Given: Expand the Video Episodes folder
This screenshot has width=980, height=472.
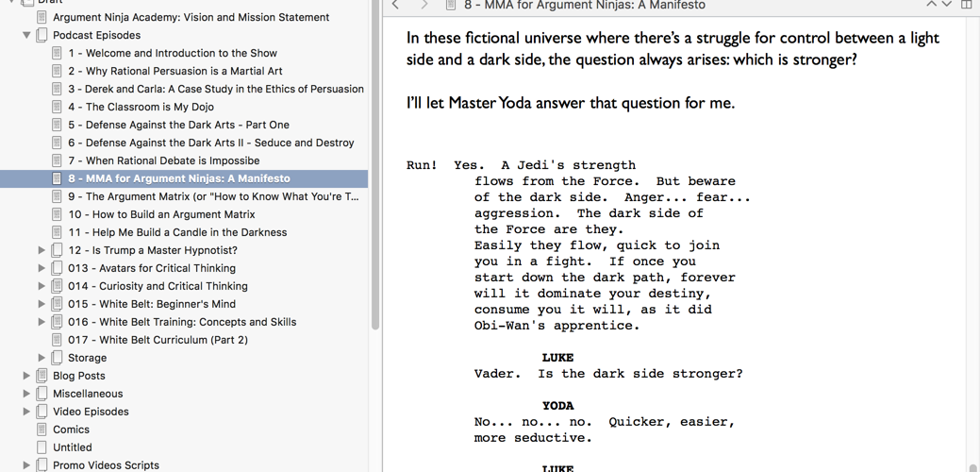Looking at the screenshot, I should click(26, 412).
